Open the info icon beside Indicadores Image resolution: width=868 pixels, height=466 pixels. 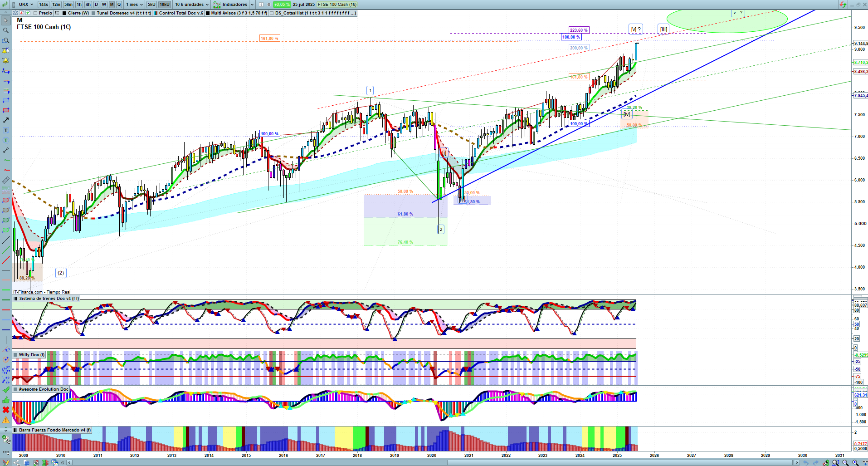point(262,5)
